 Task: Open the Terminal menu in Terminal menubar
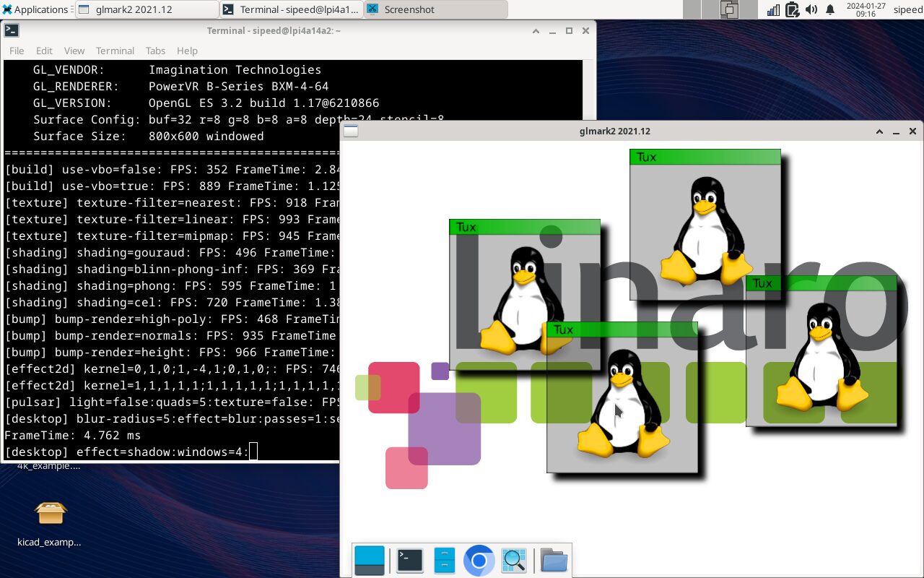pyautogui.click(x=115, y=51)
